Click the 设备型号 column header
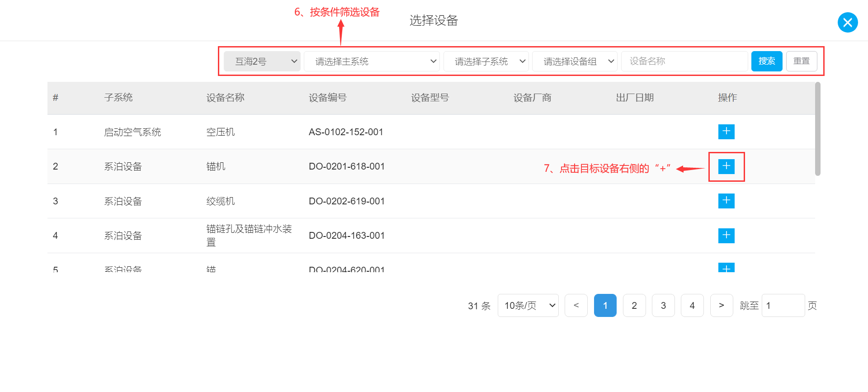The width and height of the screenshot is (868, 392). [430, 98]
